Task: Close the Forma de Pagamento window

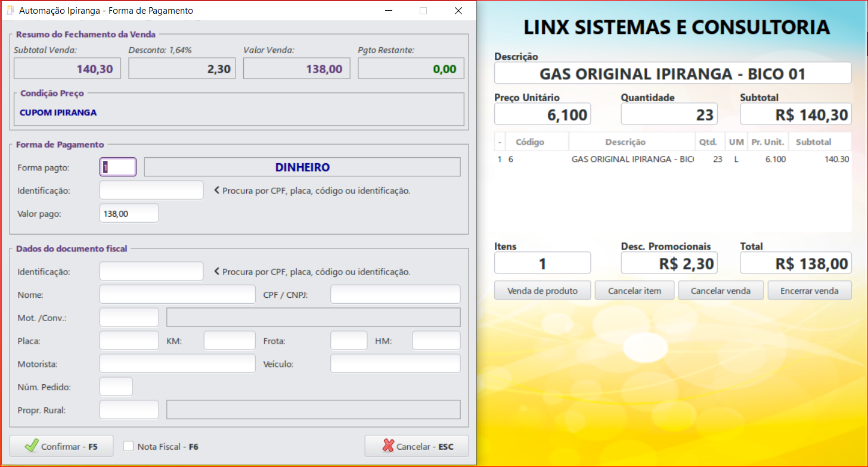Action: click(x=458, y=11)
